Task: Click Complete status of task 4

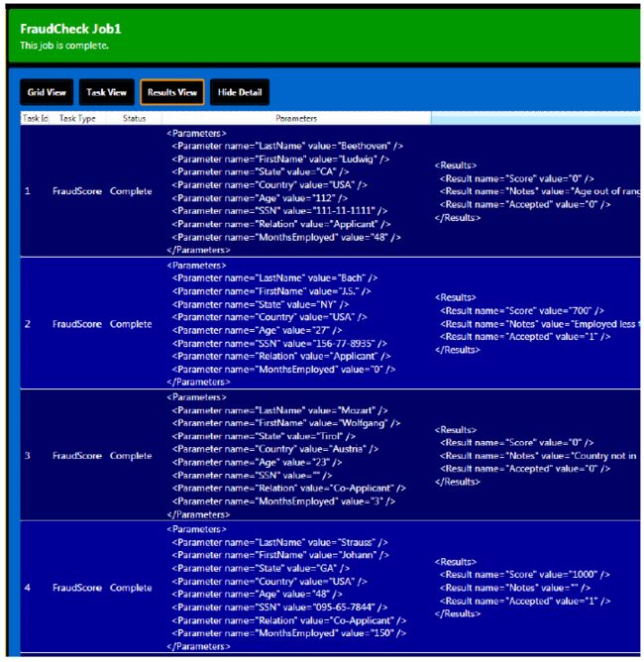Action: (131, 588)
